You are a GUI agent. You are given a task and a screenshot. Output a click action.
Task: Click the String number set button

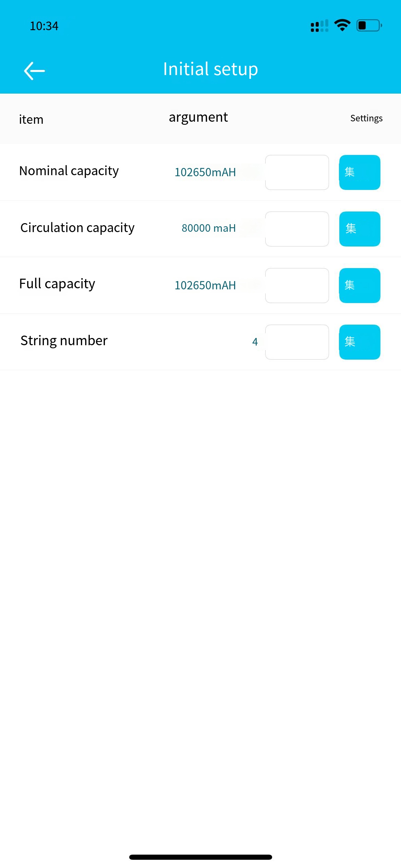tap(360, 342)
